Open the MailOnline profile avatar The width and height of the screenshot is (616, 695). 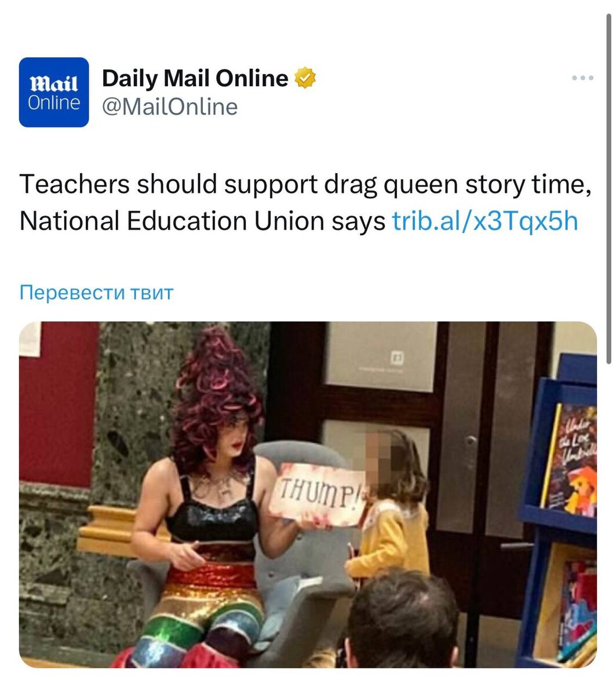tap(54, 92)
